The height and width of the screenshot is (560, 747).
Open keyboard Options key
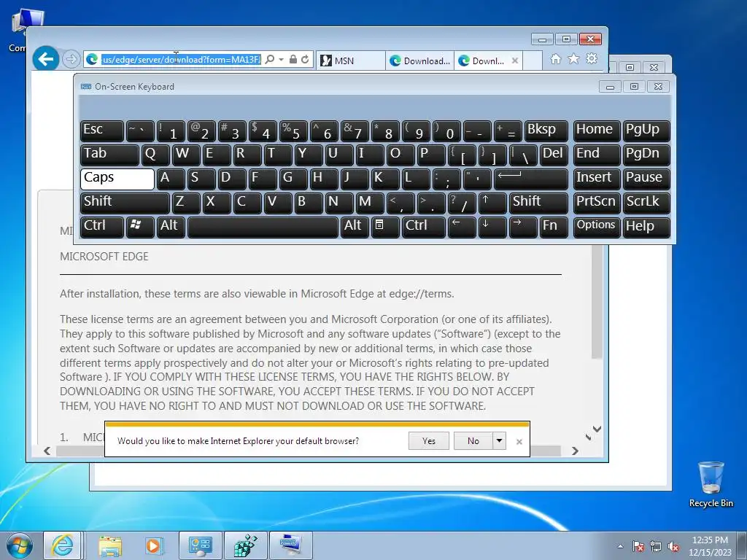tap(597, 227)
